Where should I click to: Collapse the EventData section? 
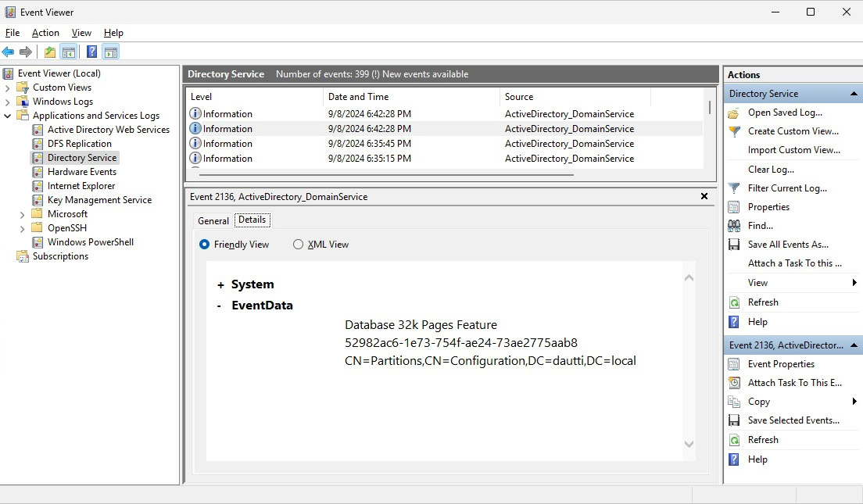(x=220, y=306)
